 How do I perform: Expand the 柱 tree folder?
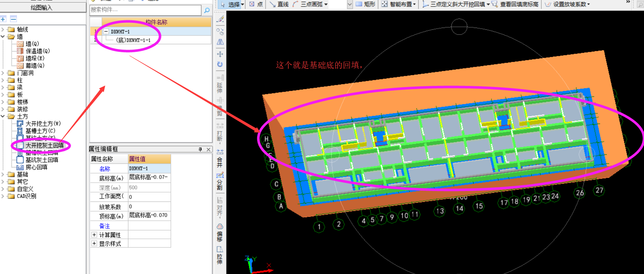tap(3, 80)
